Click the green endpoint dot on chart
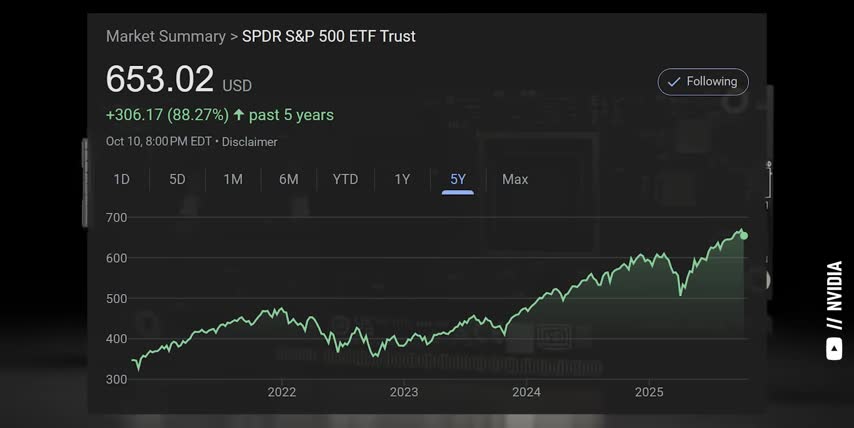The image size is (854, 428). [x=743, y=236]
